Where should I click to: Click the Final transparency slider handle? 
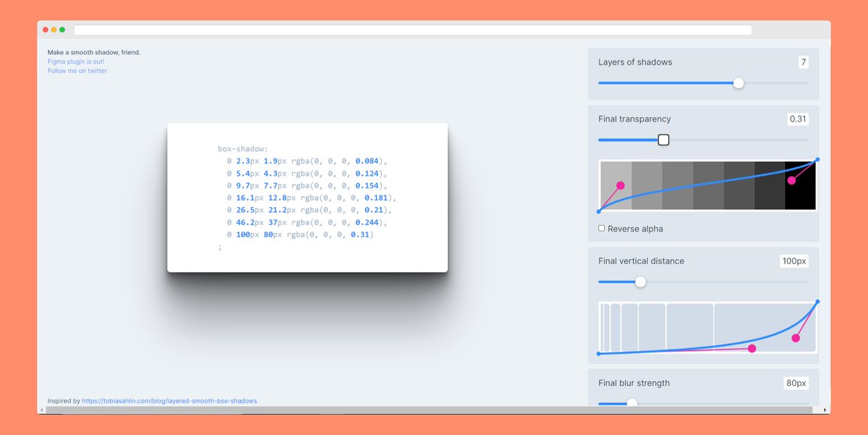click(x=663, y=139)
